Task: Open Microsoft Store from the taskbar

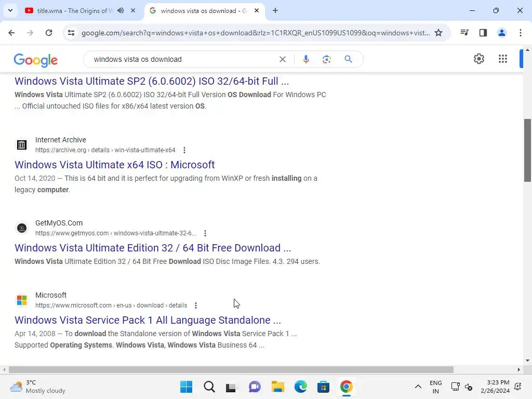Action: 323,387
